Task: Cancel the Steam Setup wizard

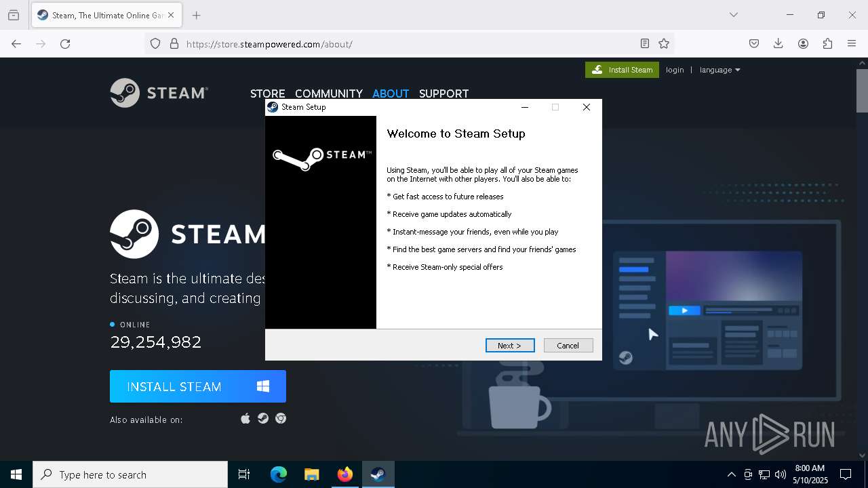Action: [x=568, y=346]
